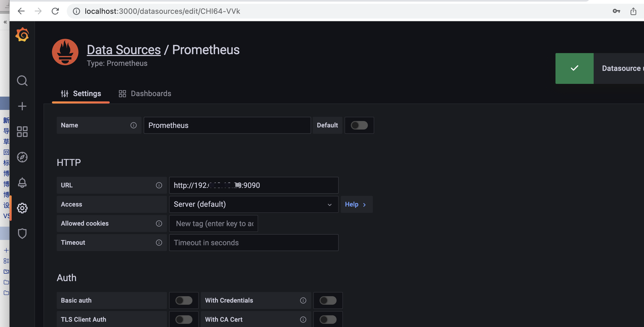The image size is (644, 327).
Task: Enable the Basic auth toggle
Action: point(184,300)
